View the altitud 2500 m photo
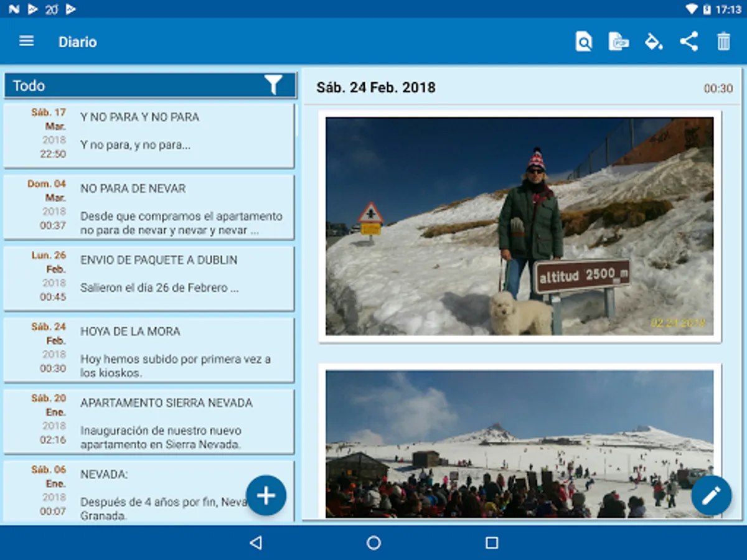This screenshot has height=560, width=747. click(x=520, y=226)
